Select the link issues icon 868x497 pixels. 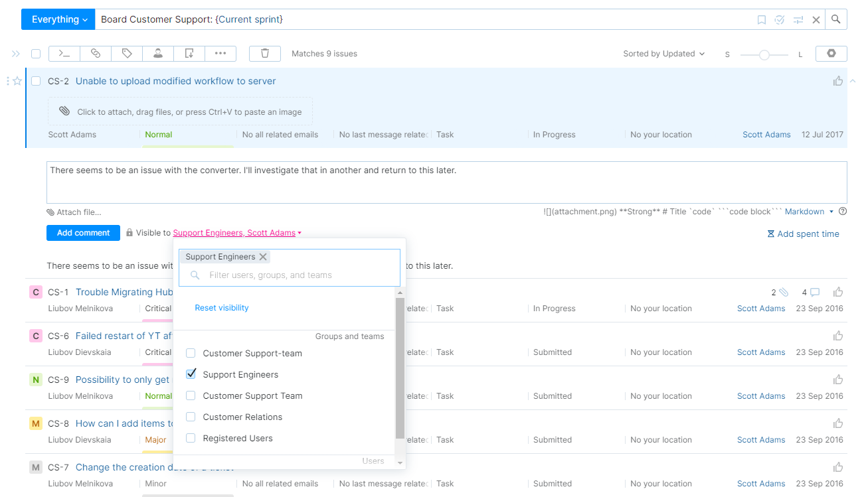(96, 53)
